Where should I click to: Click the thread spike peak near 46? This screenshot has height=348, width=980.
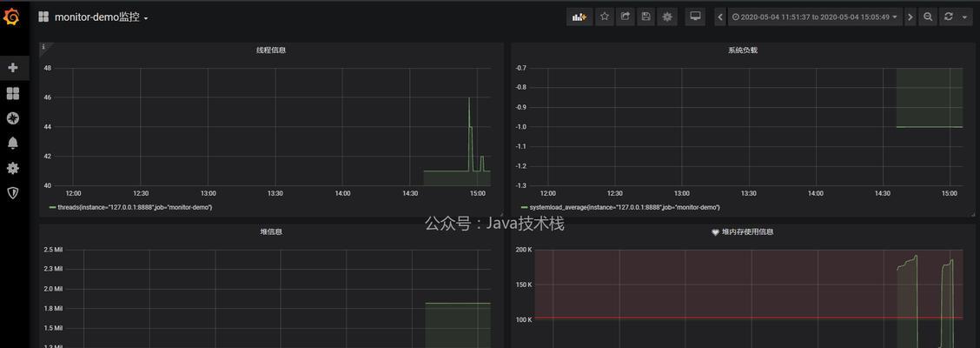coord(469,98)
